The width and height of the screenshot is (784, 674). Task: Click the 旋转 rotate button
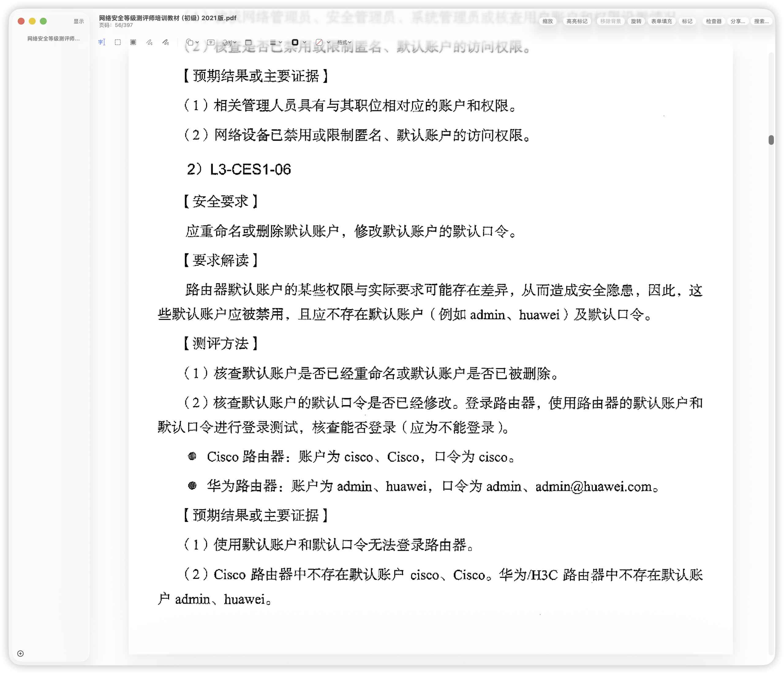(636, 21)
